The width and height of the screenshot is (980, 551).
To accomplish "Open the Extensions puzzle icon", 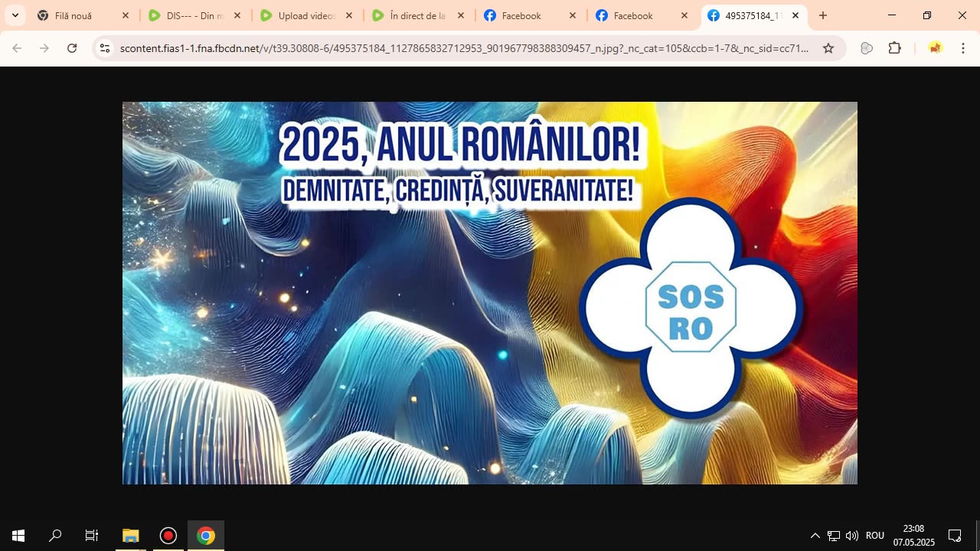I will pyautogui.click(x=894, y=48).
